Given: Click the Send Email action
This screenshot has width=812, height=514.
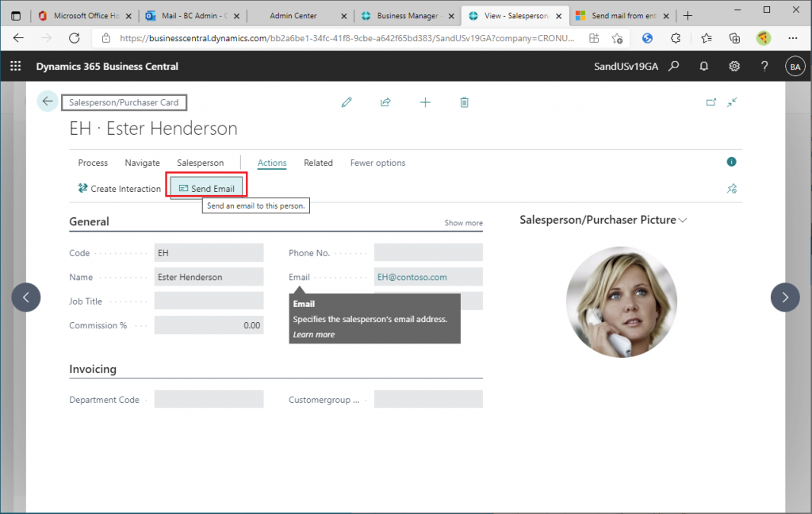Looking at the screenshot, I should 207,189.
